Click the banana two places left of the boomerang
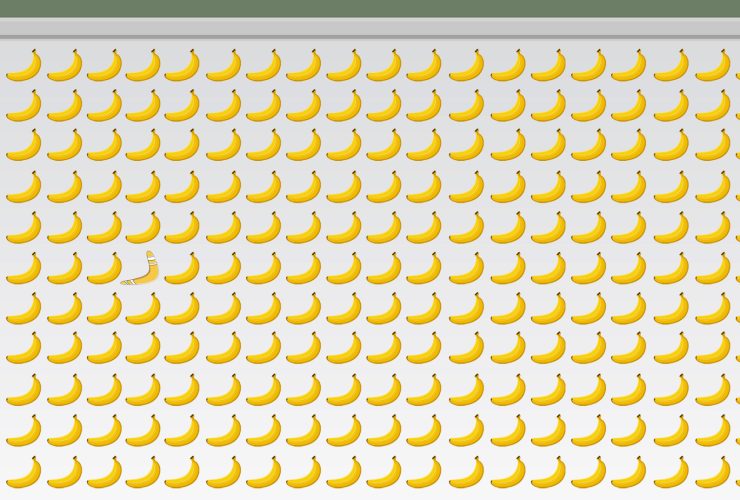The width and height of the screenshot is (740, 500). pos(65,268)
